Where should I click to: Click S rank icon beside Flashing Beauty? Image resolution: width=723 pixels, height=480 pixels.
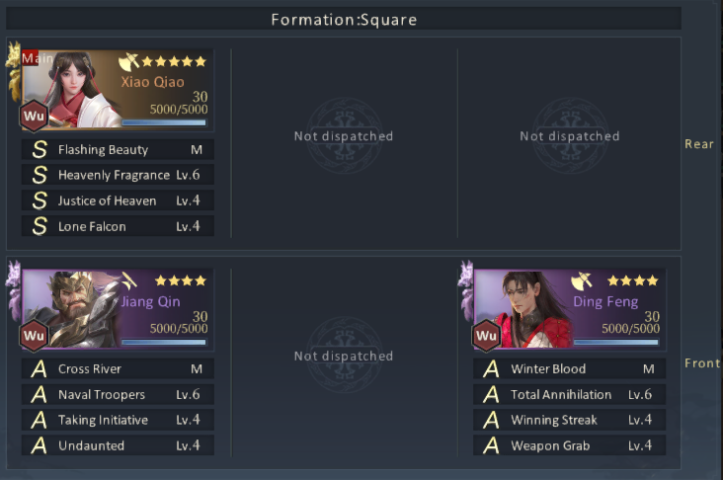tap(40, 149)
